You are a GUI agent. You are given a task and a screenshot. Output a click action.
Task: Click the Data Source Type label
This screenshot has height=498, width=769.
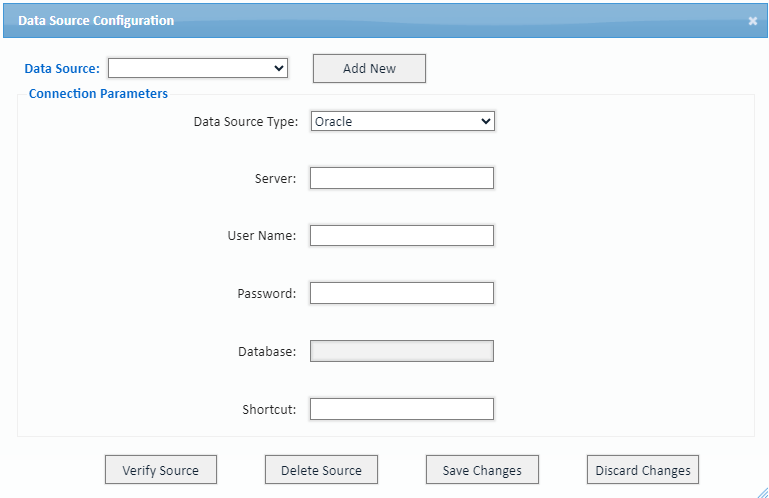246,122
